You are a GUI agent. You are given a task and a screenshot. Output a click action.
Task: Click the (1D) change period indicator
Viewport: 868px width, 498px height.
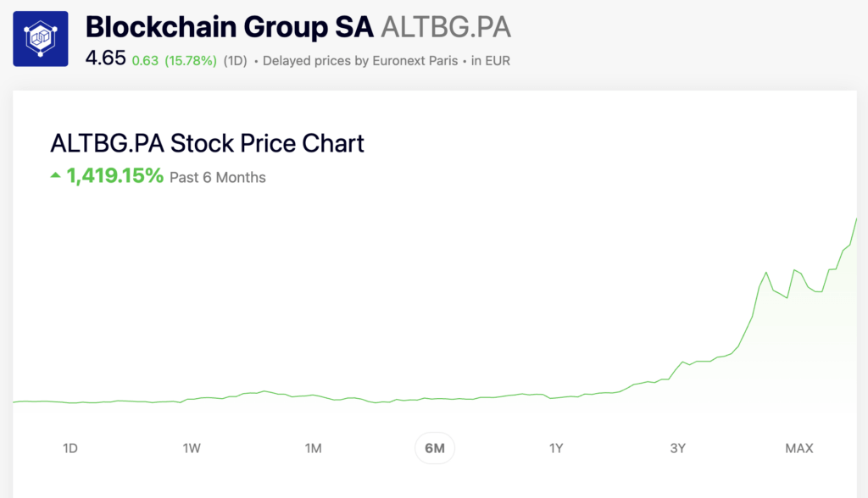click(x=236, y=60)
